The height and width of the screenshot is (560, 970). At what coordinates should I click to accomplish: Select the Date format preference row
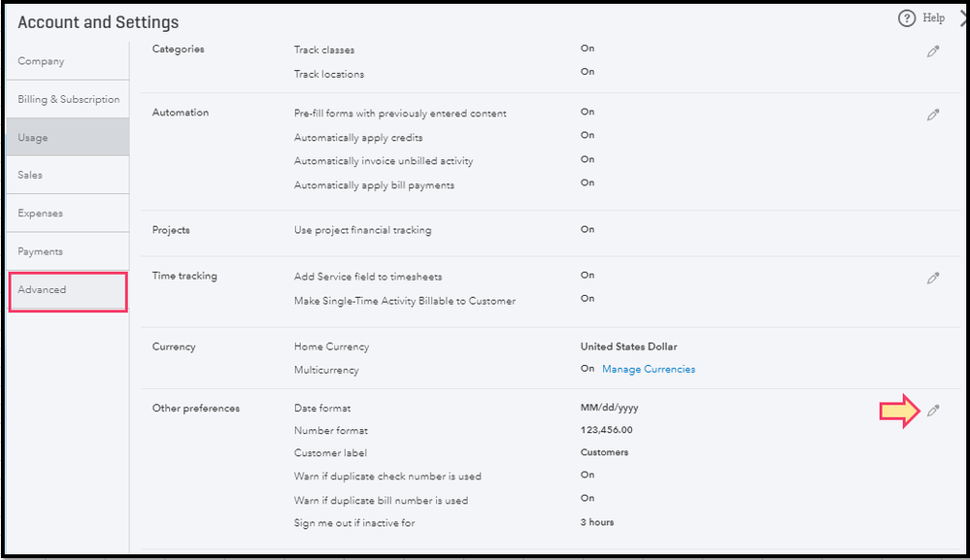322,409
